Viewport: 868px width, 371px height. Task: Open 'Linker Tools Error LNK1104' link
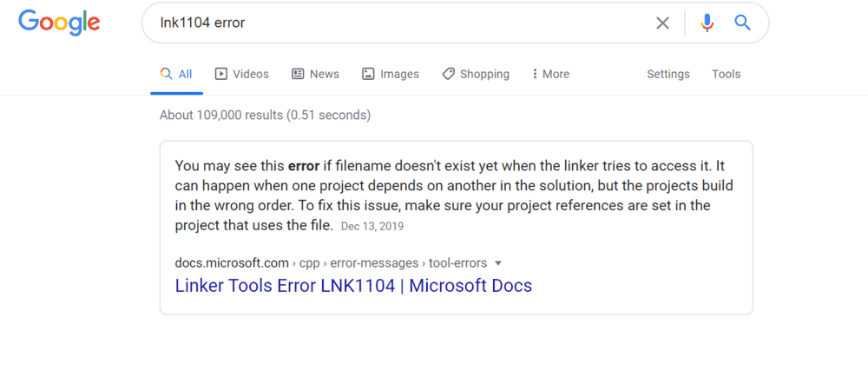pyautogui.click(x=353, y=286)
